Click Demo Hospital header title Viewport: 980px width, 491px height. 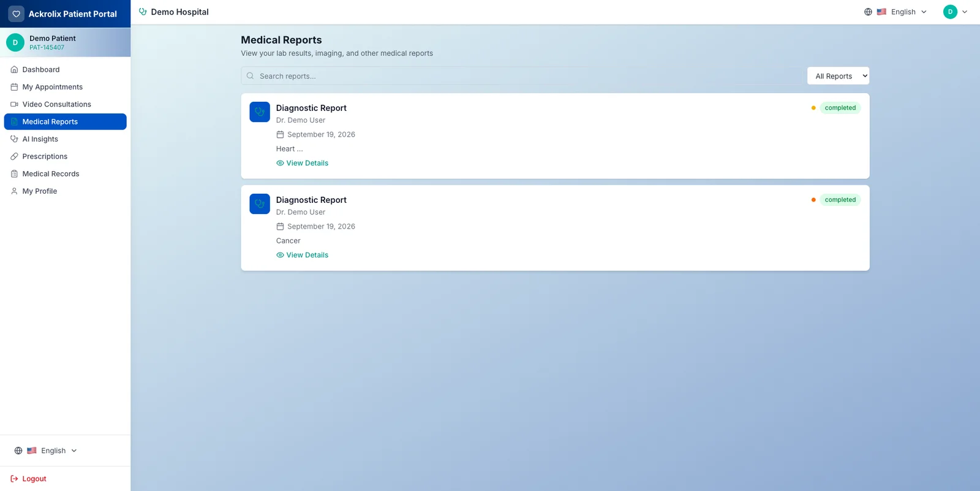[179, 12]
